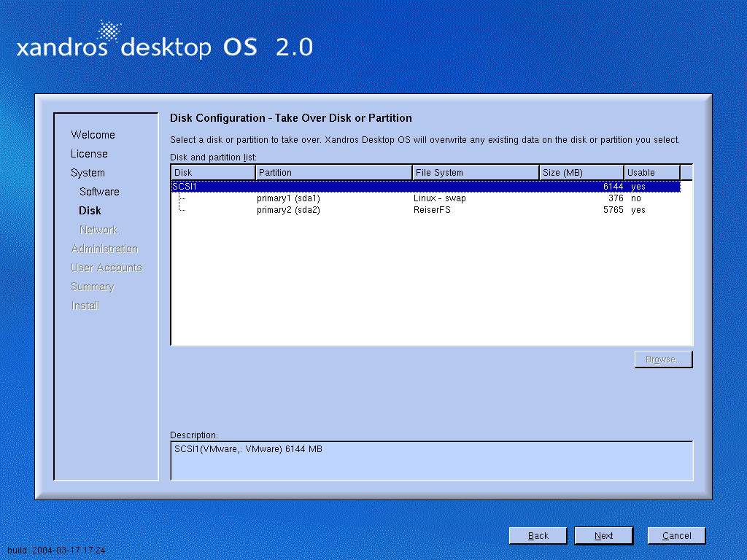
Task: Click the Usable column header
Action: 651,173
